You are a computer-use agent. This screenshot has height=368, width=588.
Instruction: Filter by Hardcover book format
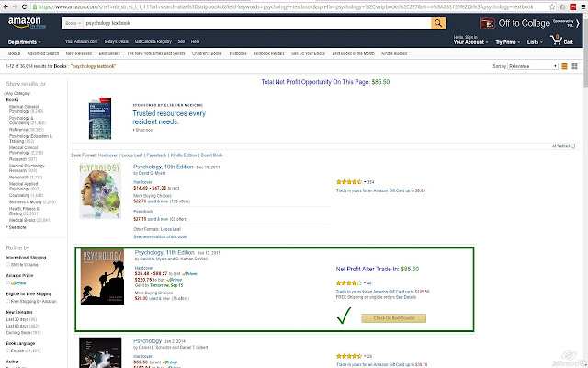tap(107, 155)
